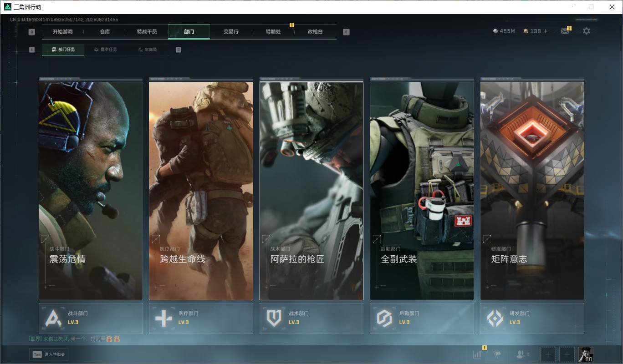
Task: Select the 战术部门 LV.3 panel
Action: point(311,318)
